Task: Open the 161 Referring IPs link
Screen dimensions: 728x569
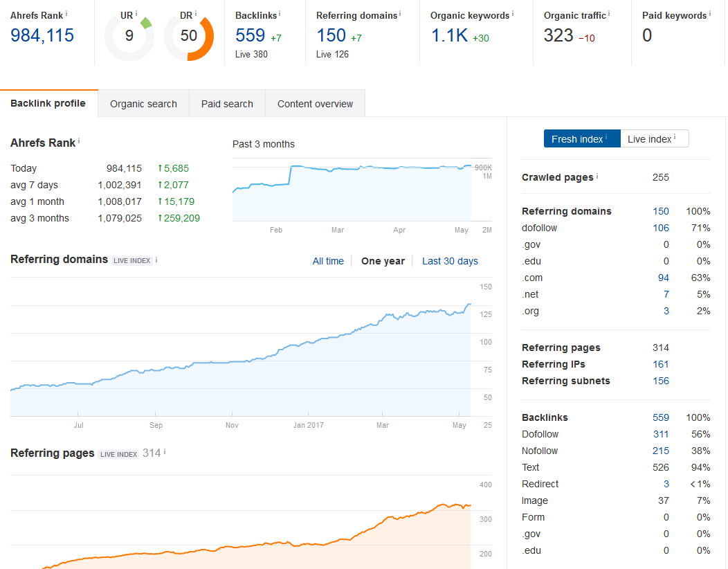Action: point(661,364)
